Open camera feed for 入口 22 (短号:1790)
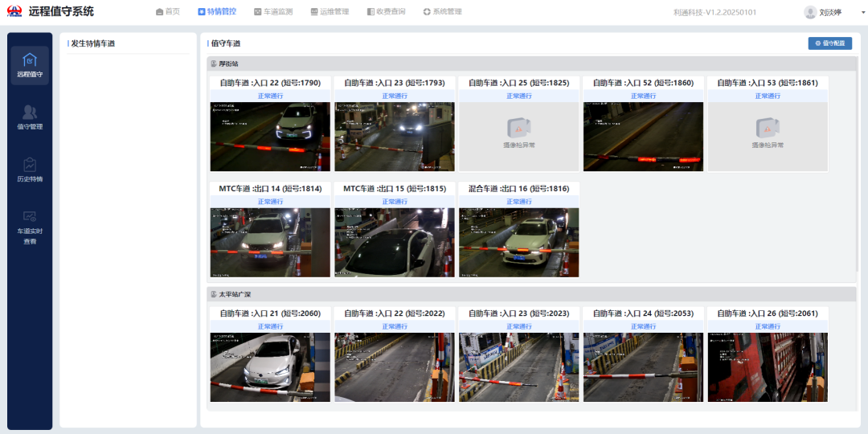 click(270, 137)
